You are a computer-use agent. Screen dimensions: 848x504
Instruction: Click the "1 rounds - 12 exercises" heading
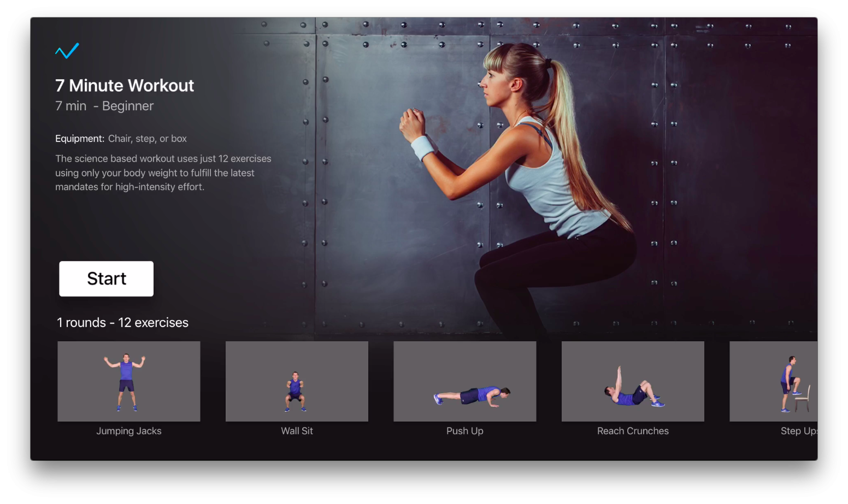[x=122, y=323]
